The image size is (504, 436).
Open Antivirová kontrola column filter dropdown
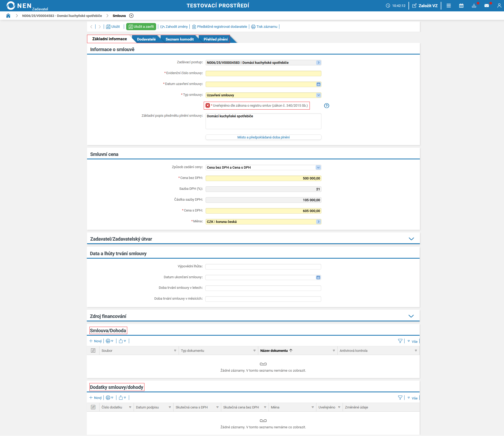coord(416,350)
